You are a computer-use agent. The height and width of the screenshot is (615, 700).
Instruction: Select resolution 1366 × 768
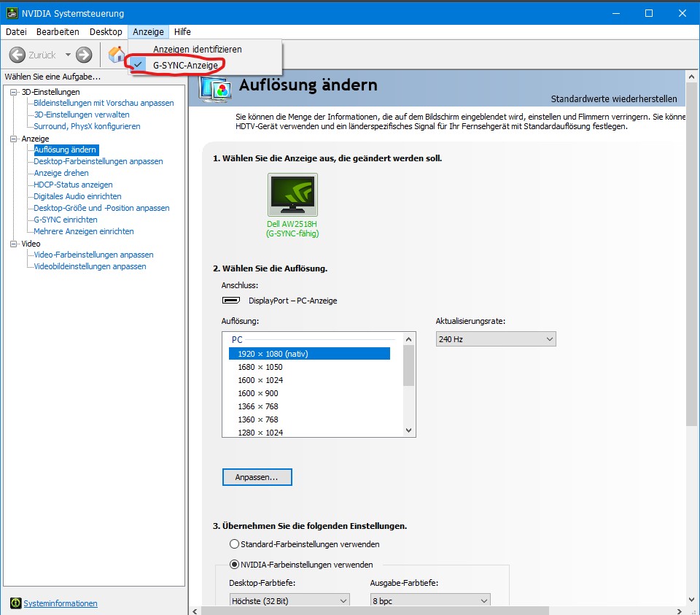[258, 406]
